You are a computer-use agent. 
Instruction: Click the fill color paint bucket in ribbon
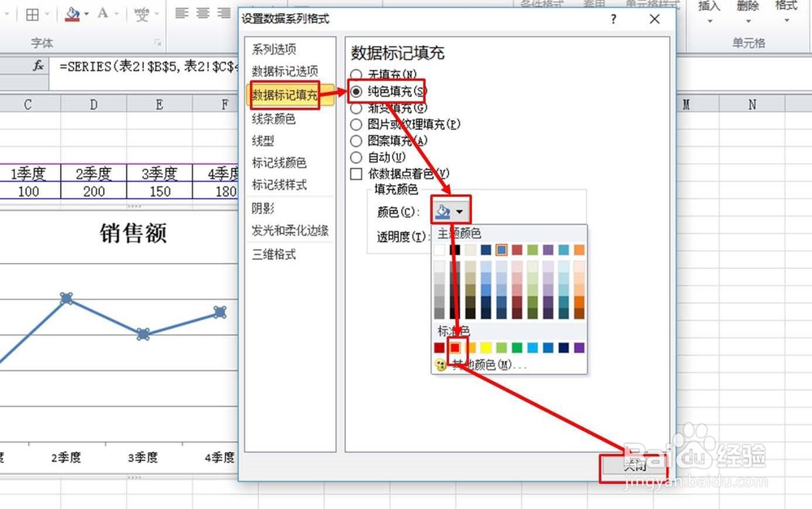tap(72, 14)
